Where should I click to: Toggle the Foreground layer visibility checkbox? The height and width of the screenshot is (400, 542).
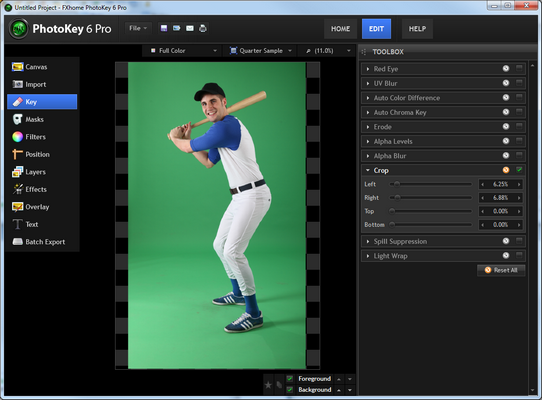point(290,379)
